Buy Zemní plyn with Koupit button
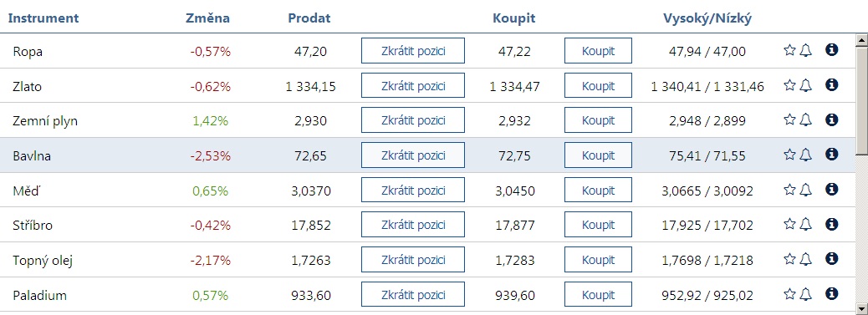The height and width of the screenshot is (315, 868). point(598,120)
